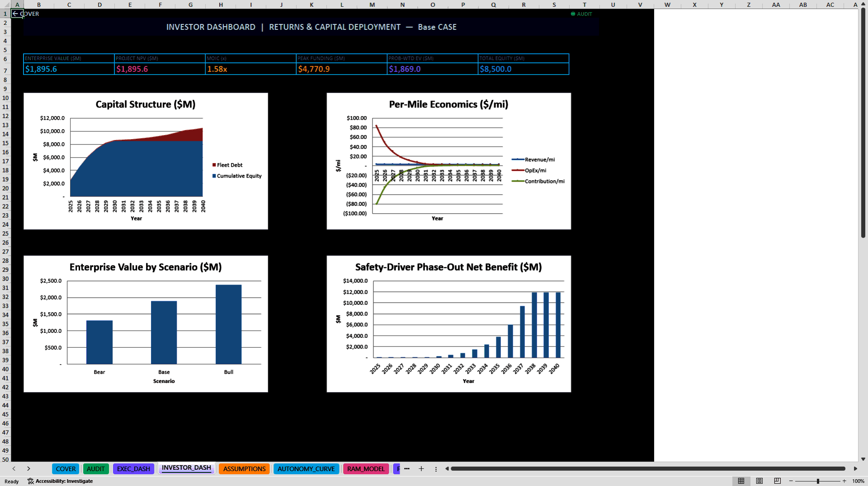Open the EXEC_DASH sheet tab
The width and height of the screenshot is (868, 486).
133,469
